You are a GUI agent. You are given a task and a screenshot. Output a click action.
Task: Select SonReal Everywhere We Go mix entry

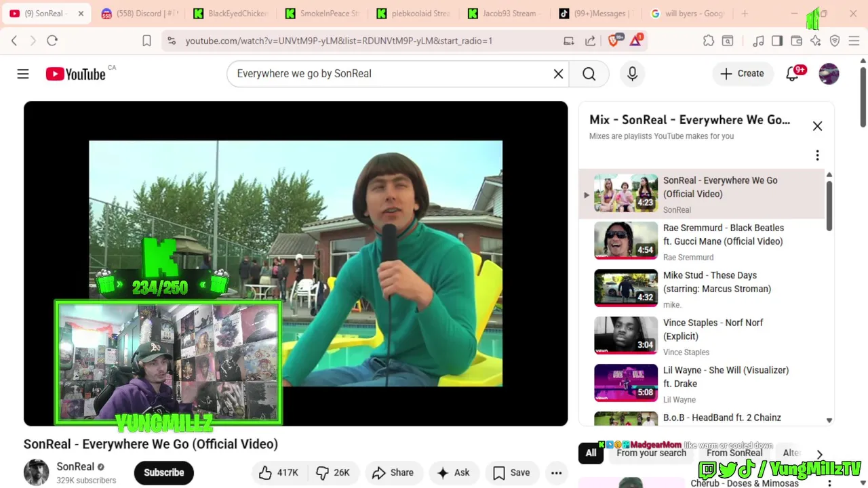702,195
